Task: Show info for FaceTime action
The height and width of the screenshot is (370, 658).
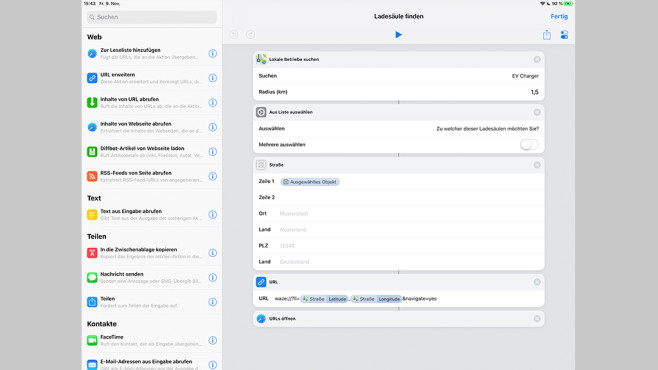Action: click(x=213, y=340)
